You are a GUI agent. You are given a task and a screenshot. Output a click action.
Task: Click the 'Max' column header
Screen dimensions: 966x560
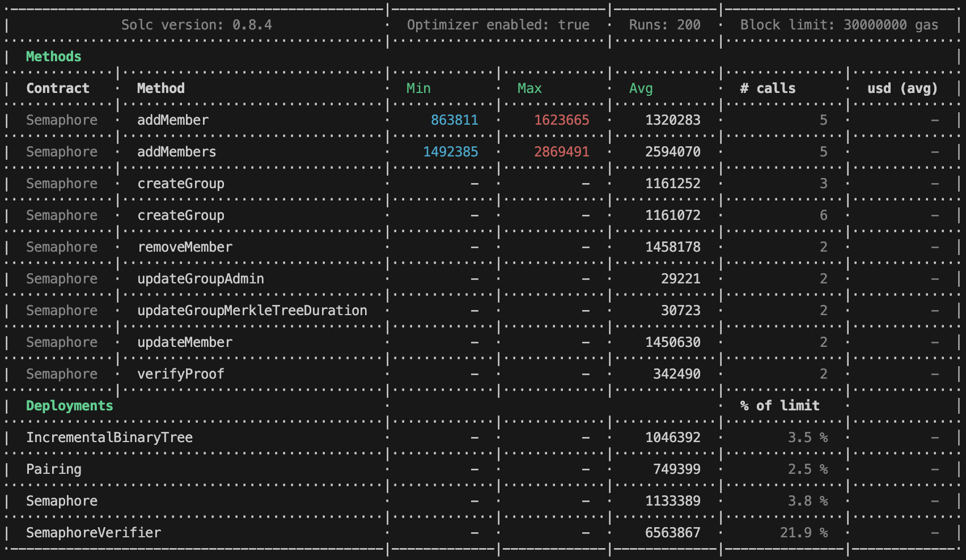pos(530,88)
